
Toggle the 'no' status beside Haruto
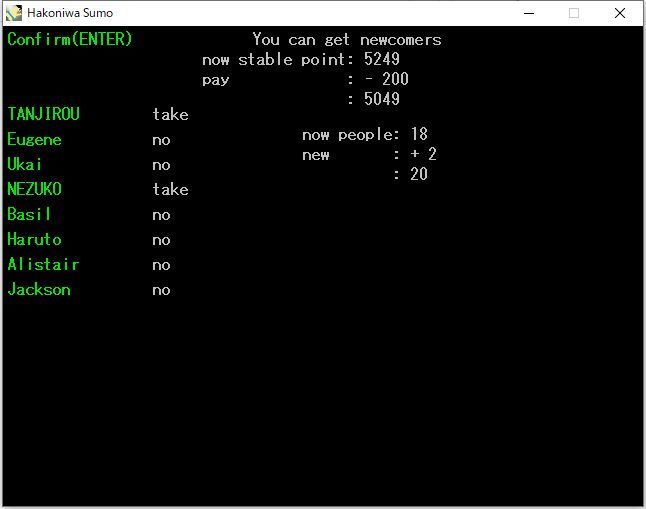pos(161,240)
